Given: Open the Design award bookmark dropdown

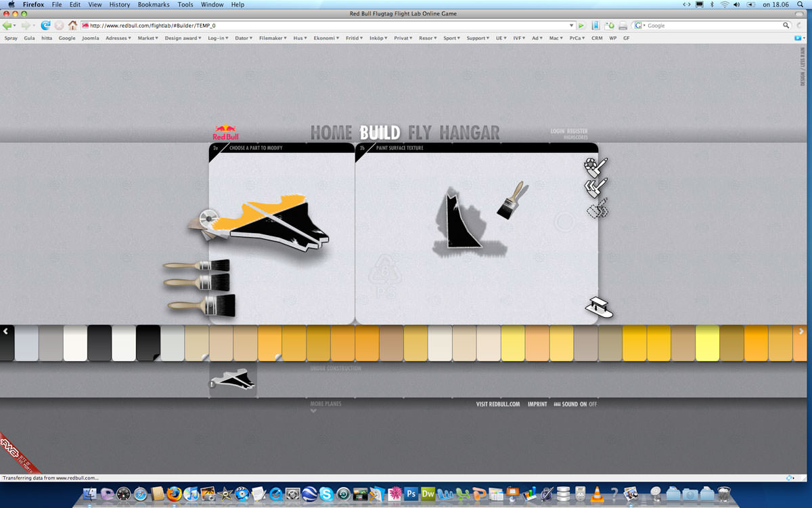Looking at the screenshot, I should point(183,38).
